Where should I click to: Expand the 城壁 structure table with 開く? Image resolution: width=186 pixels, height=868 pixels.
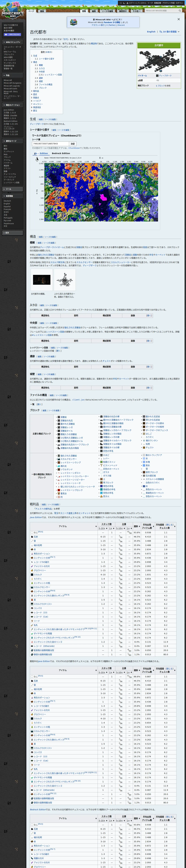(x=149, y=388)
